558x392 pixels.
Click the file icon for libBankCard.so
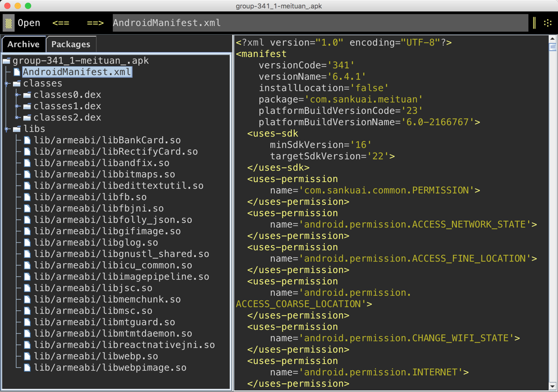(x=27, y=140)
